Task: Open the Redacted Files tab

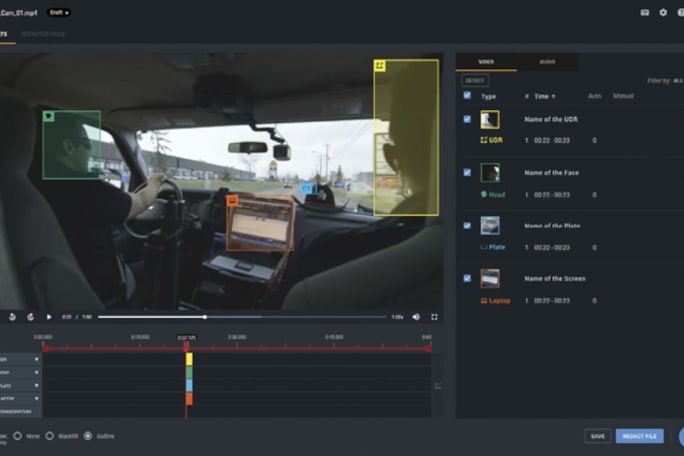Action: [x=43, y=33]
